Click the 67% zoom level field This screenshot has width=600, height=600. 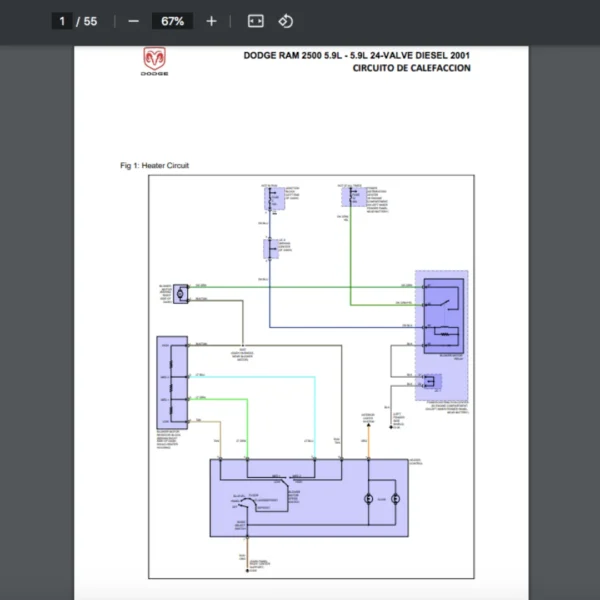(x=172, y=21)
